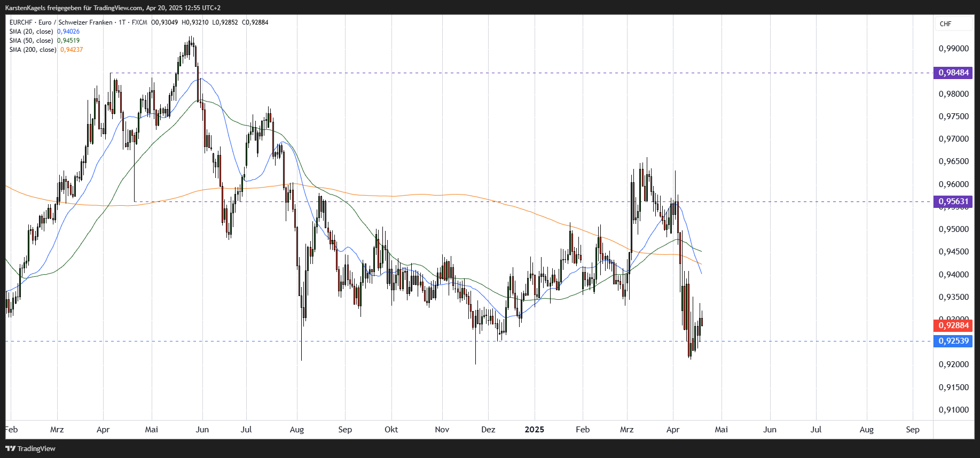Click the 0,92000 price axis tick

[953, 364]
